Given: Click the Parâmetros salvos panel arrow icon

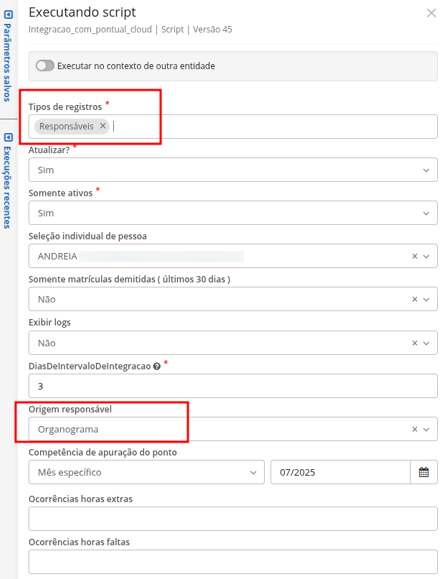Looking at the screenshot, I should 8,15.
